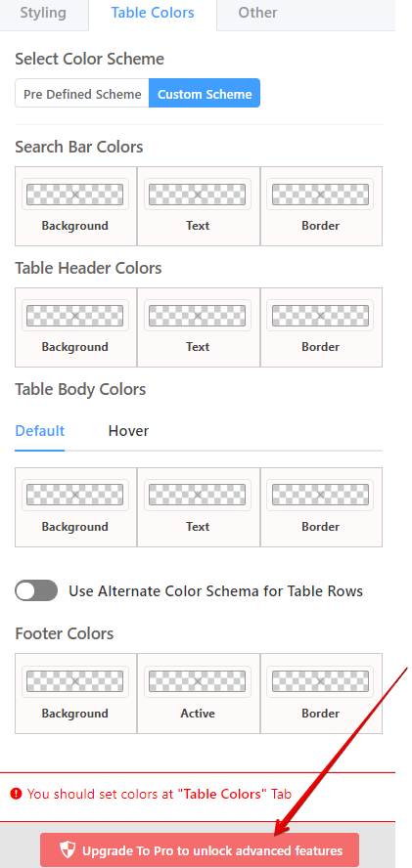Set Table Header Border color swatch
Screen dimensions: 412x868
[320, 316]
